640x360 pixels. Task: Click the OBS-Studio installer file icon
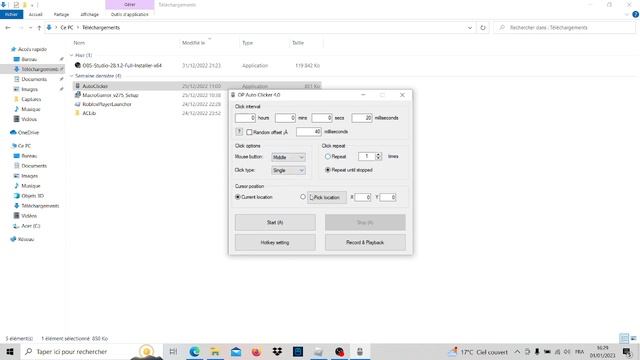click(x=78, y=65)
